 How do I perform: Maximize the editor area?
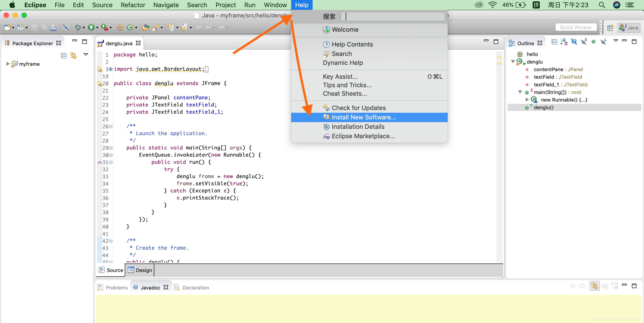(x=496, y=42)
